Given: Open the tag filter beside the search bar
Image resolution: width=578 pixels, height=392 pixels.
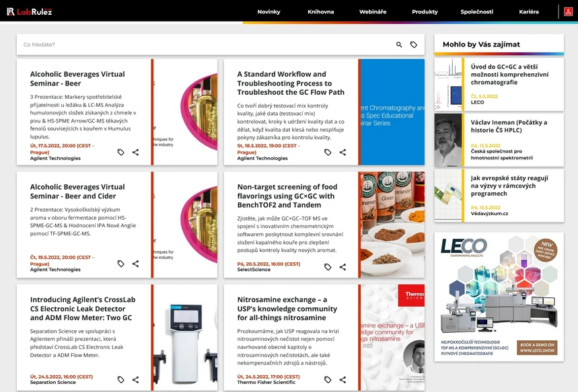Looking at the screenshot, I should pyautogui.click(x=414, y=44).
